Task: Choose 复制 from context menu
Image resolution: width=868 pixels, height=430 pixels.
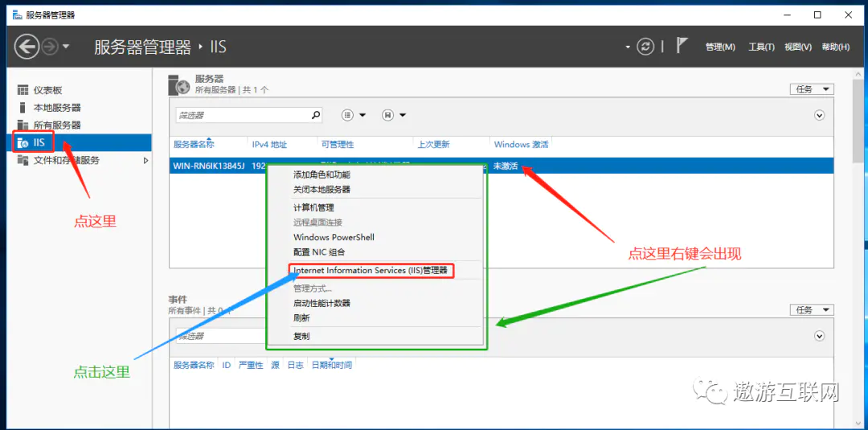Action: [301, 336]
